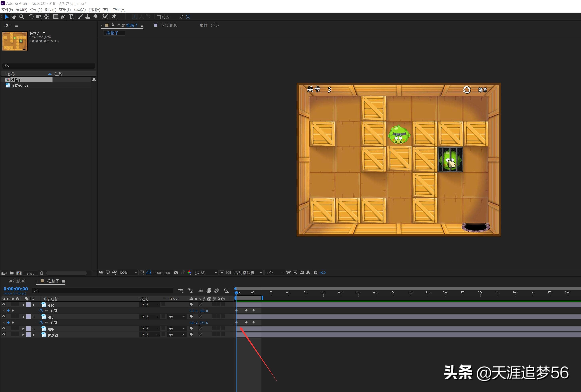Delete selected project item with trash icon
581x392 pixels.
click(42, 273)
